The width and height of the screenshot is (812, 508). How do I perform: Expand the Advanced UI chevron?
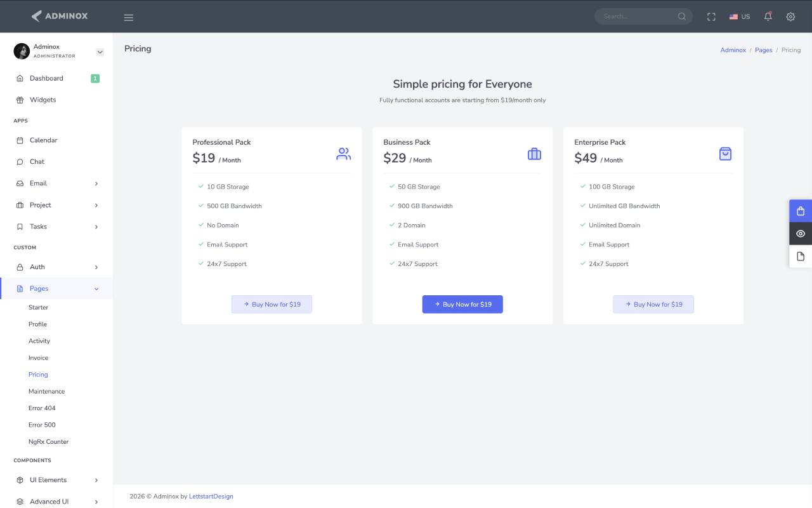click(96, 502)
